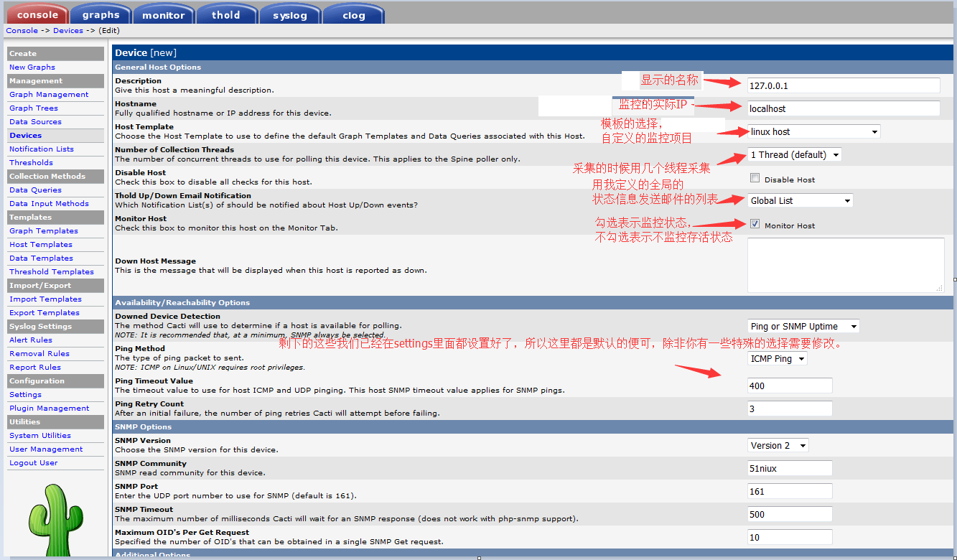Go to the syslog tab
This screenshot has height=560, width=957.
(289, 14)
